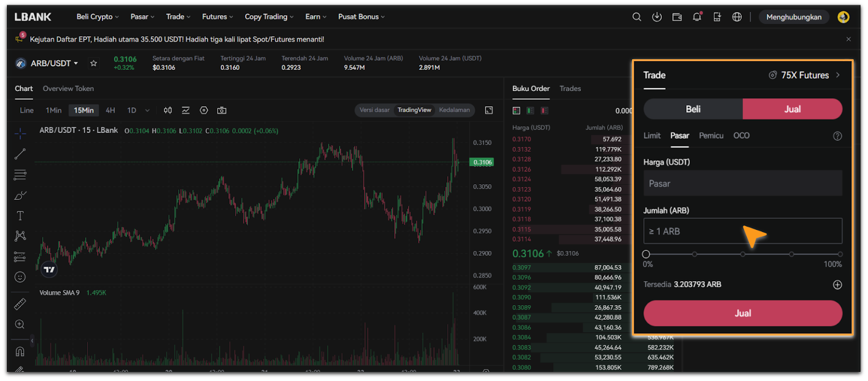868x381 pixels.
Task: Click the Jumlah (ARB) amount field
Action: tap(743, 231)
